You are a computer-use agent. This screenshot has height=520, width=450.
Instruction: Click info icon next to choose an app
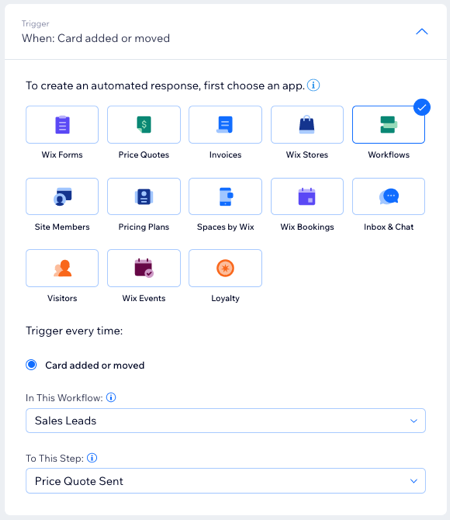313,85
